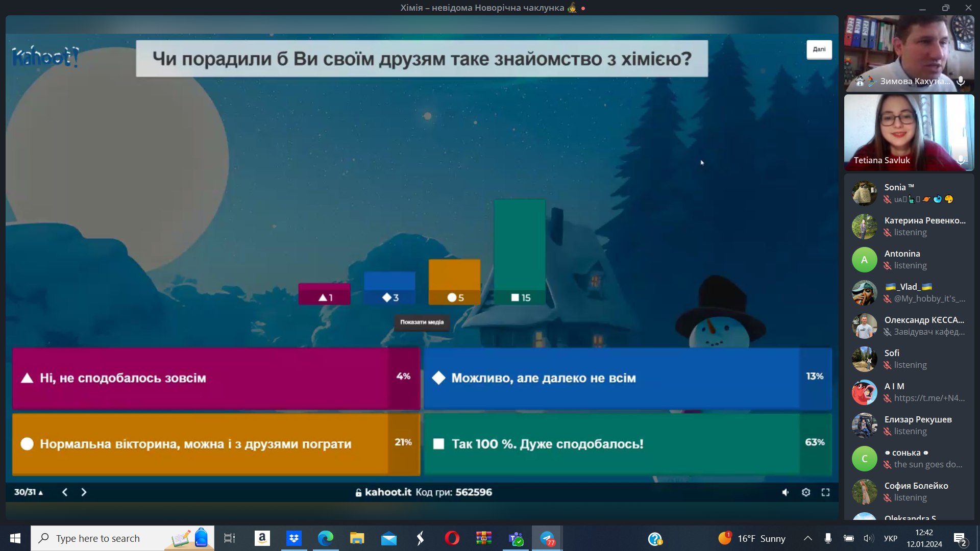Viewport: 980px width, 551px height.
Task: Select participant Antonina in the list
Action: tap(909, 260)
